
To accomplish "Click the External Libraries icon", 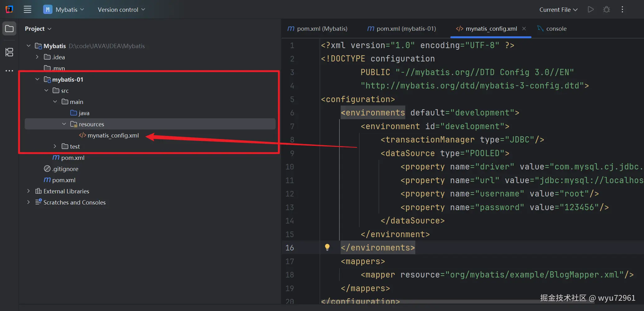I will pyautogui.click(x=39, y=191).
